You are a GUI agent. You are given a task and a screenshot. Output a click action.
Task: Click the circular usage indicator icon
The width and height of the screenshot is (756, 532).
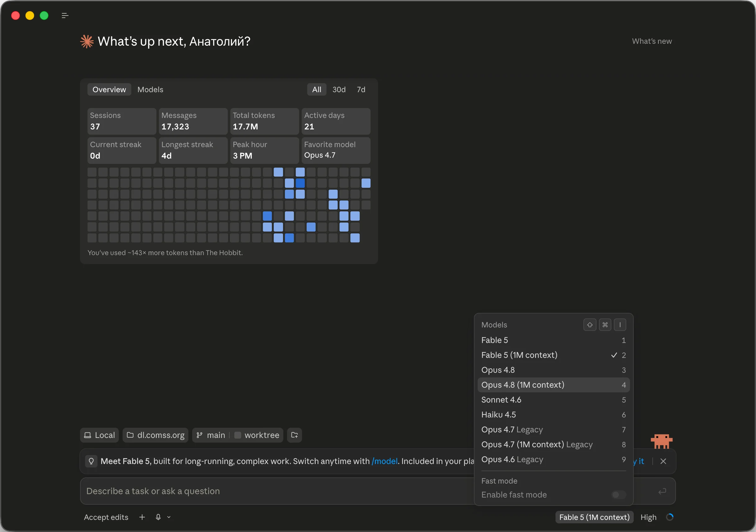pos(669,517)
